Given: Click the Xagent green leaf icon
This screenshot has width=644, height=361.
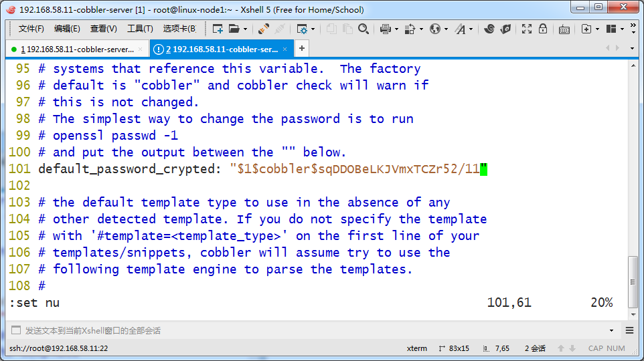Looking at the screenshot, I should pyautogui.click(x=506, y=29).
